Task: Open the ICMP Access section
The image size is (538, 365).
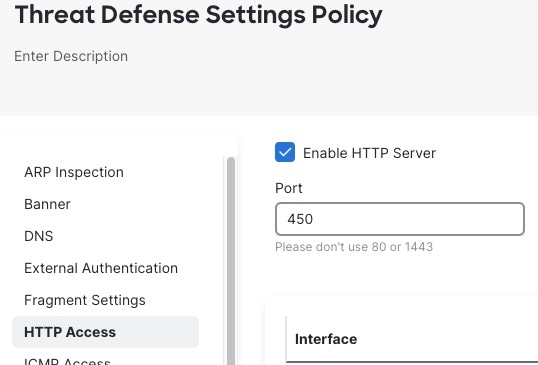Action: pos(67,361)
